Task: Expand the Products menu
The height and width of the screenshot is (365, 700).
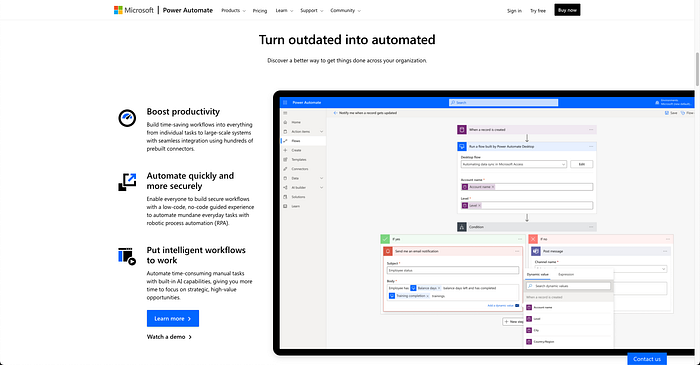Action: pos(233,11)
